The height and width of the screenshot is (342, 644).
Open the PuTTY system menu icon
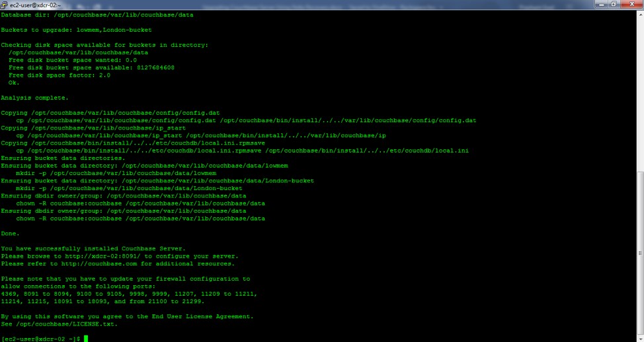(4, 5)
